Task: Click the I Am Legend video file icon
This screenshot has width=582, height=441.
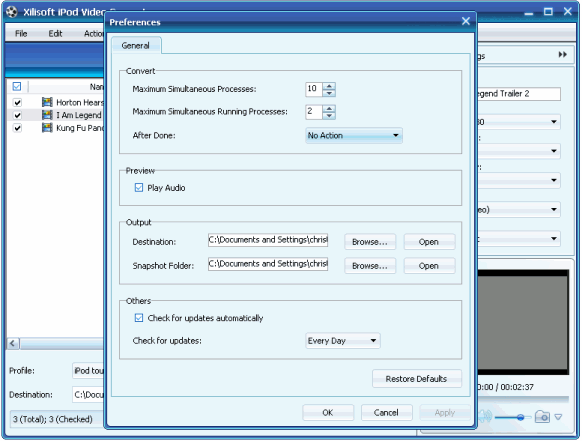Action: 47,115
